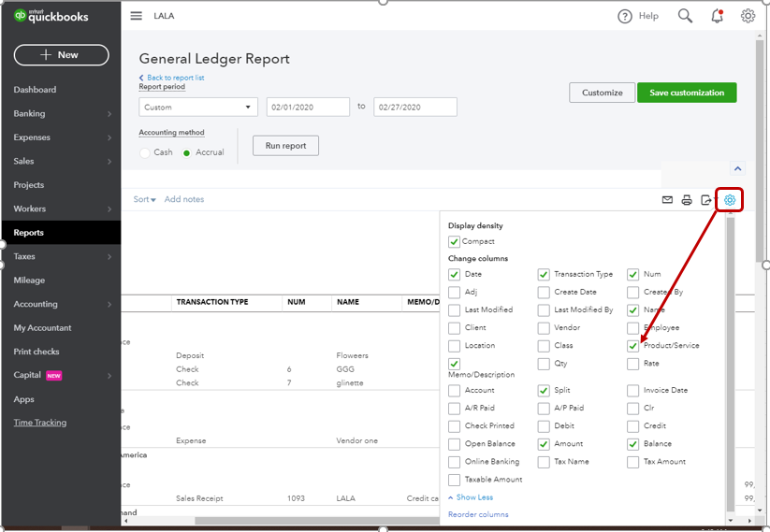Click the plus New button

coord(62,55)
